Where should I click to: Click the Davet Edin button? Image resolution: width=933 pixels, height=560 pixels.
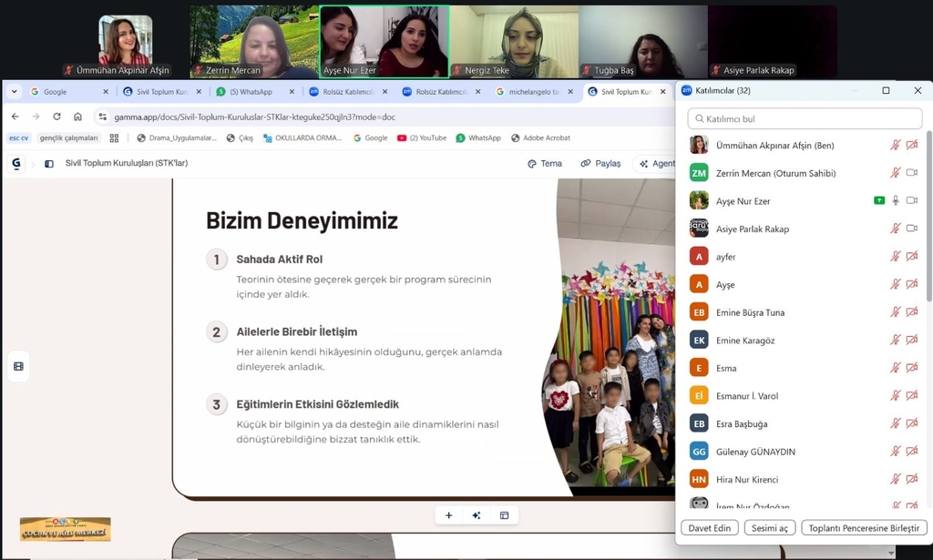coord(709,528)
